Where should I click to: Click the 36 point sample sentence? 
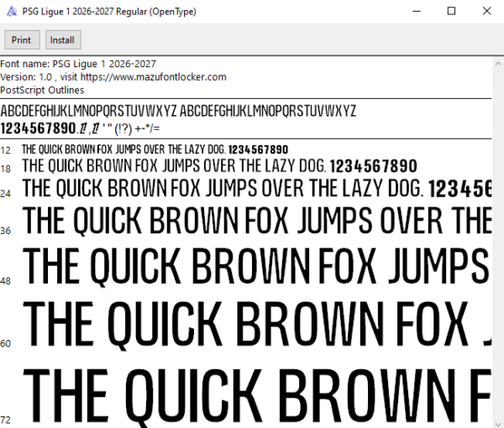pos(257,221)
